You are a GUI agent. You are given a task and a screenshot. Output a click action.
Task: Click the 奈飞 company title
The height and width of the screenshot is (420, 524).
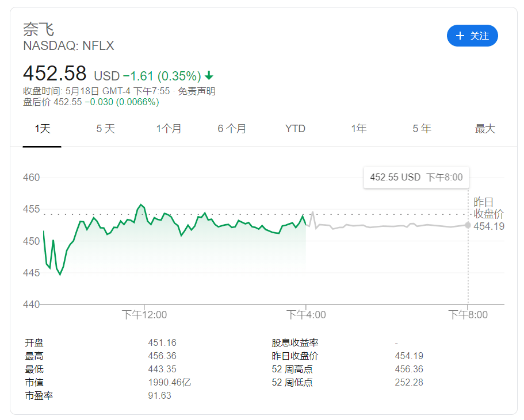coord(39,29)
